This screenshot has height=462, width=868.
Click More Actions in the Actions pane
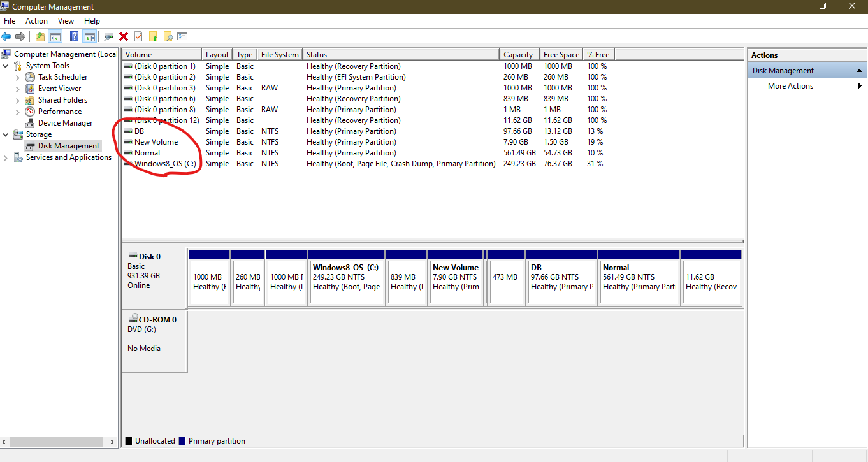click(790, 86)
